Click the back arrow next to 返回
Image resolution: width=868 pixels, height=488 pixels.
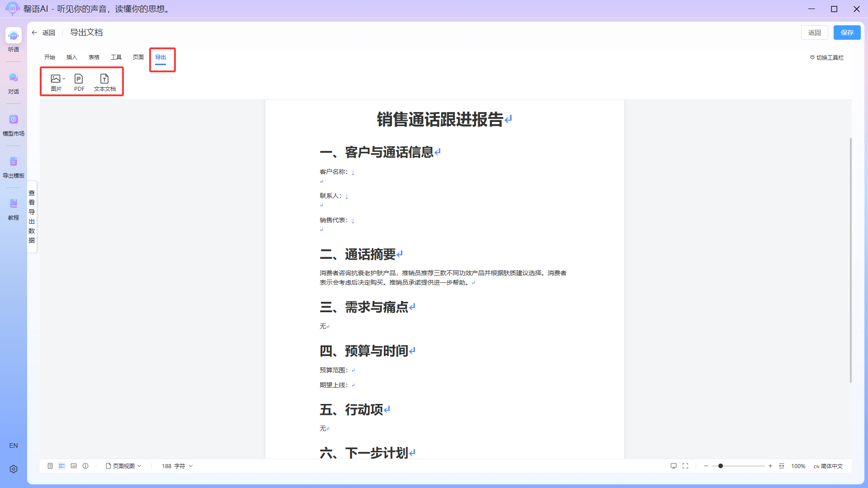click(34, 33)
